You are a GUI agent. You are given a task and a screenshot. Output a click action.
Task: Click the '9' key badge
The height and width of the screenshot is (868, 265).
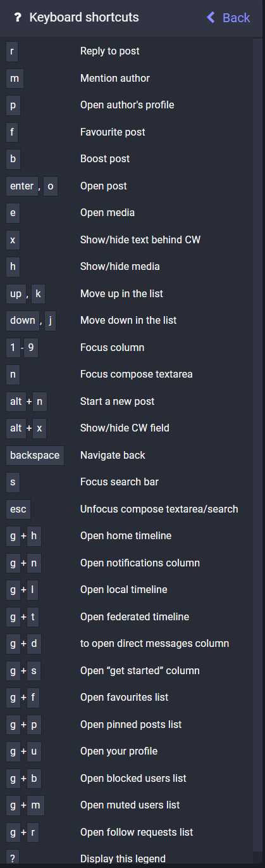point(31,347)
